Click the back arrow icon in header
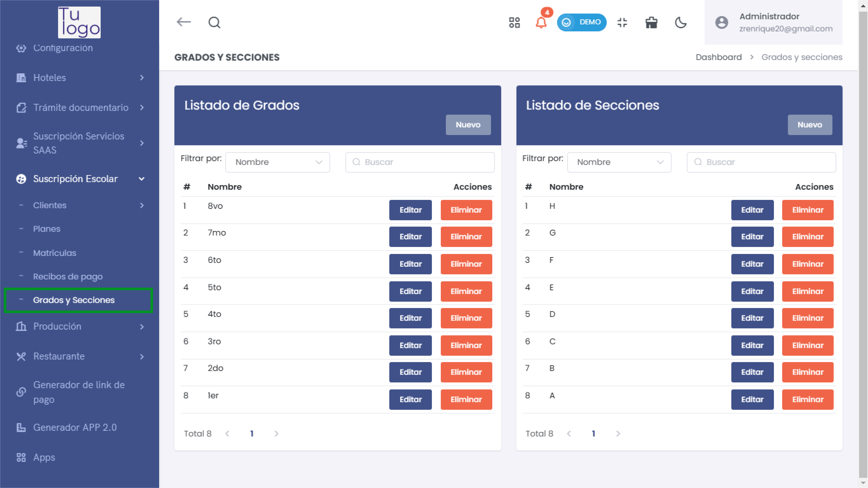Image resolution: width=868 pixels, height=488 pixels. pos(184,22)
